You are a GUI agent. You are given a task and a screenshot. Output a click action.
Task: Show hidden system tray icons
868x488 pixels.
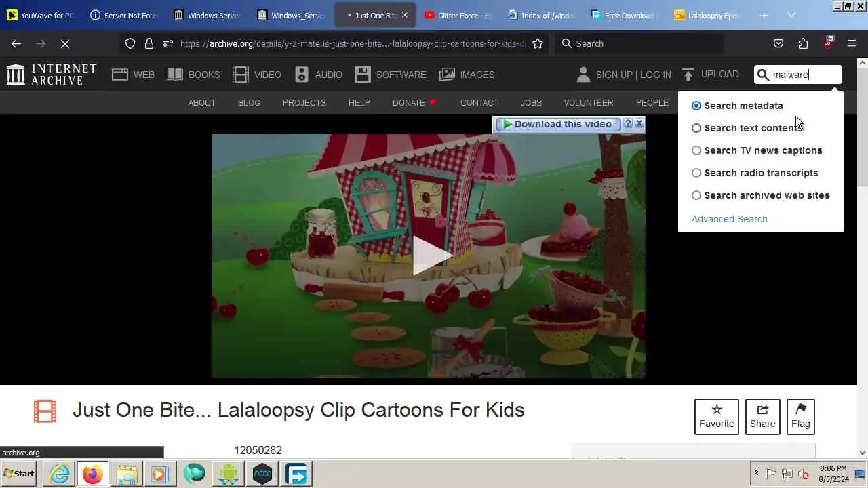point(756,473)
